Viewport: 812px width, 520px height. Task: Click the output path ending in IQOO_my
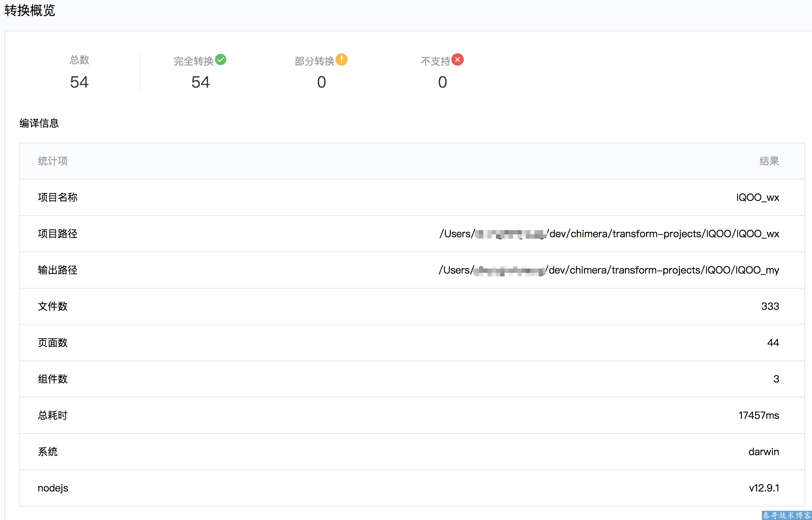point(609,270)
